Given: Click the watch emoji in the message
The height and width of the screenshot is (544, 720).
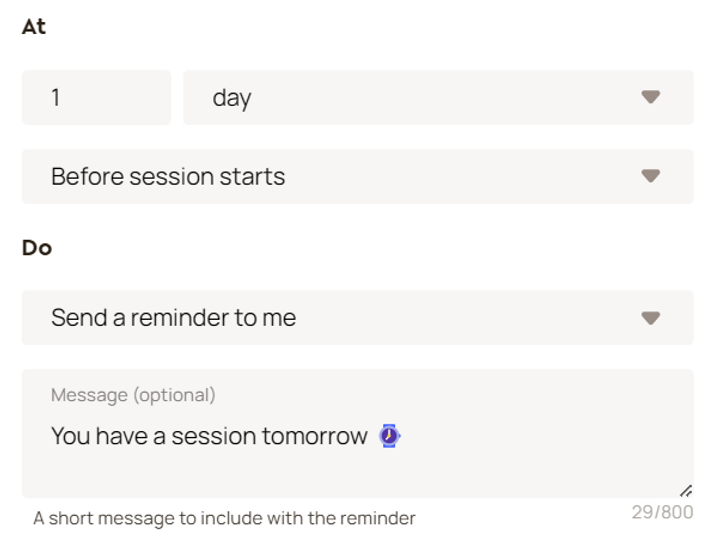Looking at the screenshot, I should tap(389, 436).
